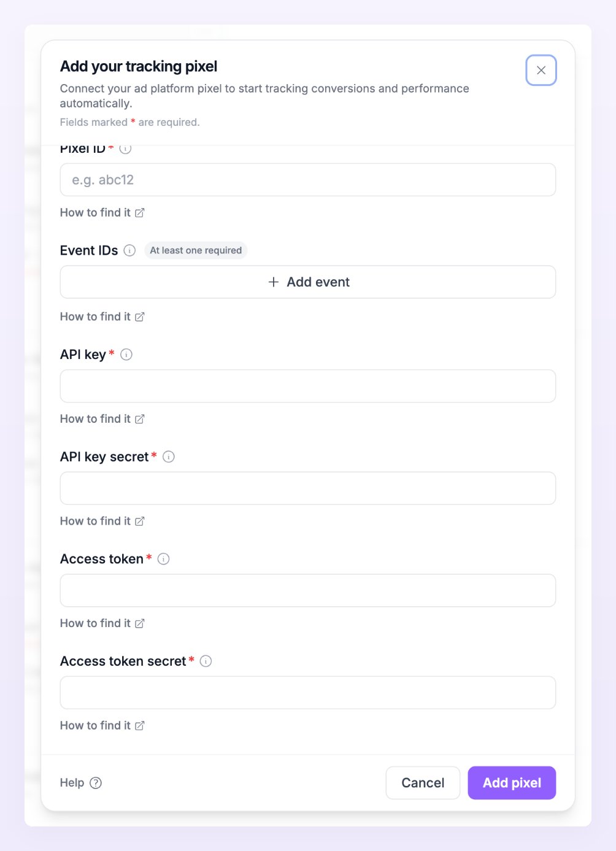Focus the API key input field

pyautogui.click(x=308, y=386)
